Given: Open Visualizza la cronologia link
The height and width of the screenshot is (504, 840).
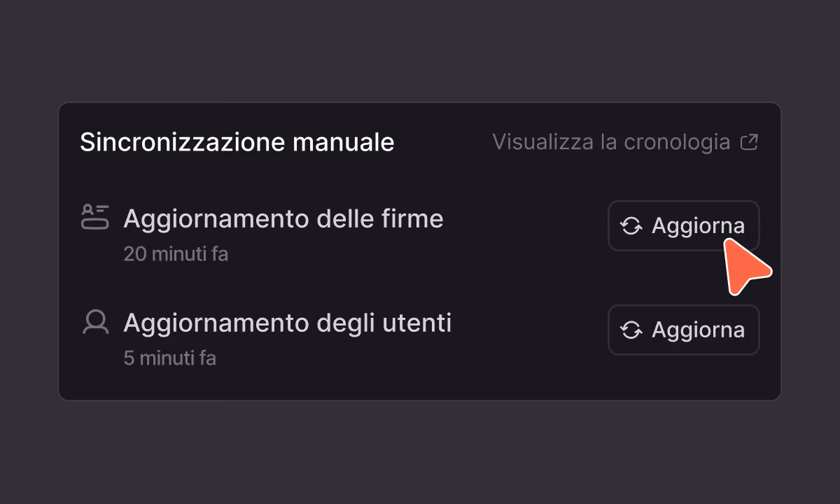Looking at the screenshot, I should [x=625, y=142].
